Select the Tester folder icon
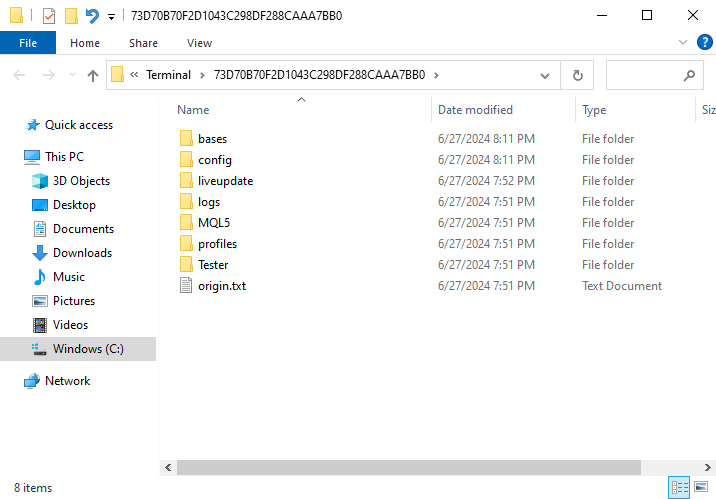Image resolution: width=716 pixels, height=499 pixels. coord(186,264)
